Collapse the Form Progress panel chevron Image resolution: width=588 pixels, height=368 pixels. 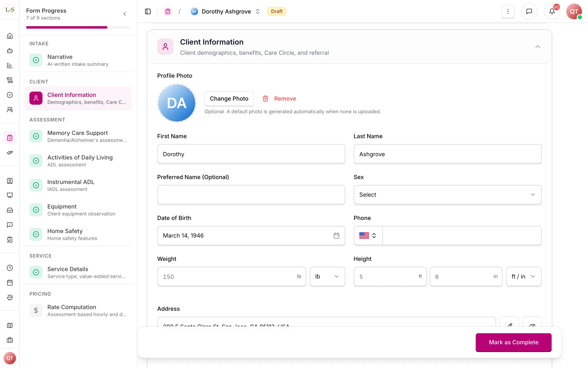(125, 14)
